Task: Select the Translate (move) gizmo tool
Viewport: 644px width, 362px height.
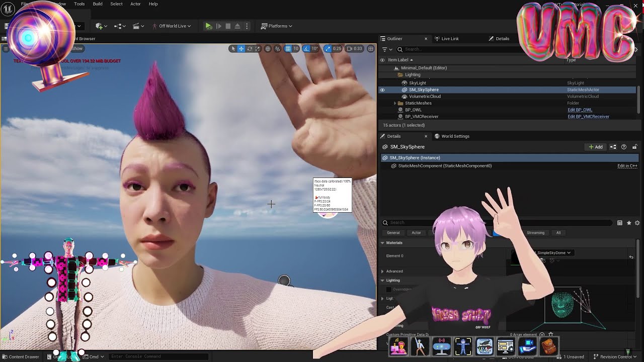Action: [x=242, y=49]
